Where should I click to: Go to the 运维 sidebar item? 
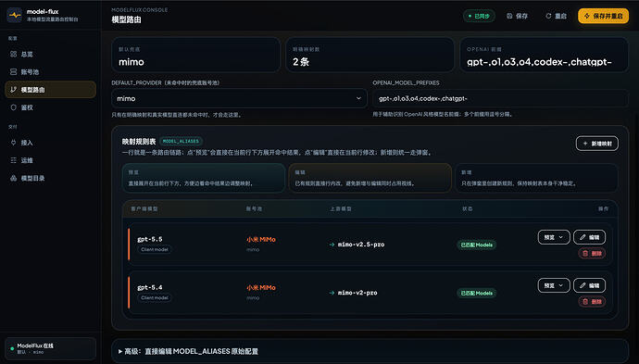[x=51, y=160]
